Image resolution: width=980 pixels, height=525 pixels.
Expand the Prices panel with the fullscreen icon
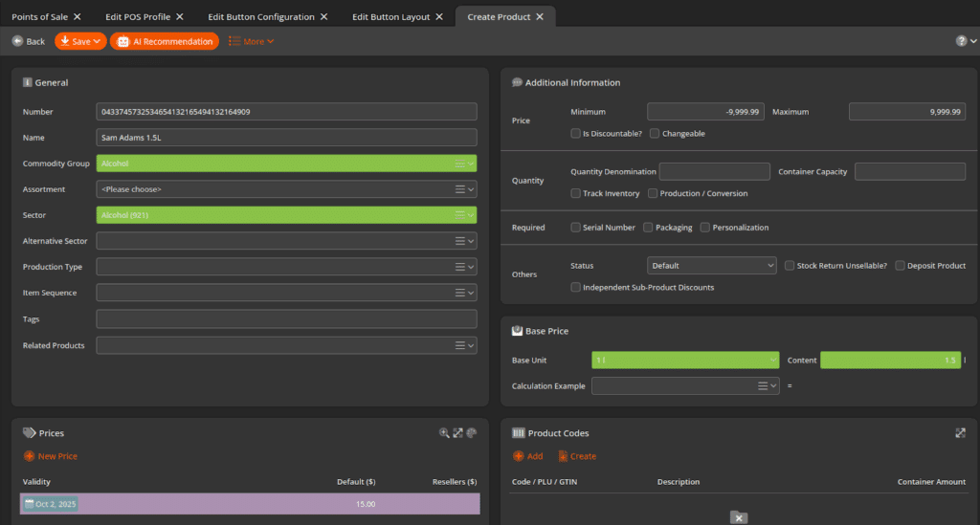coord(457,433)
